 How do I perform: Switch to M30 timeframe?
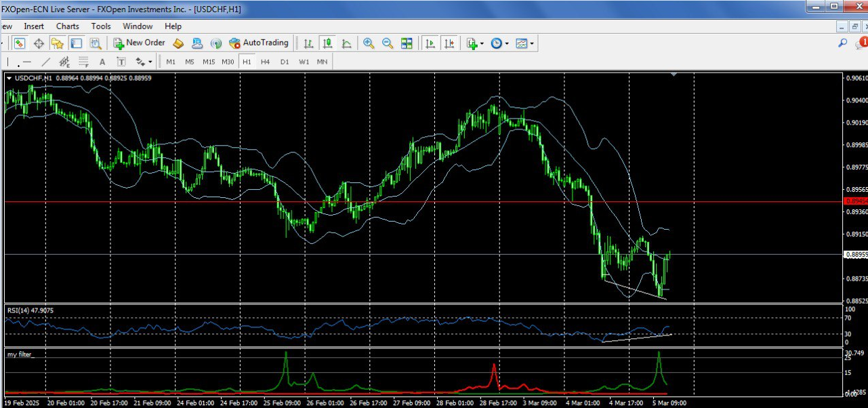click(x=228, y=62)
